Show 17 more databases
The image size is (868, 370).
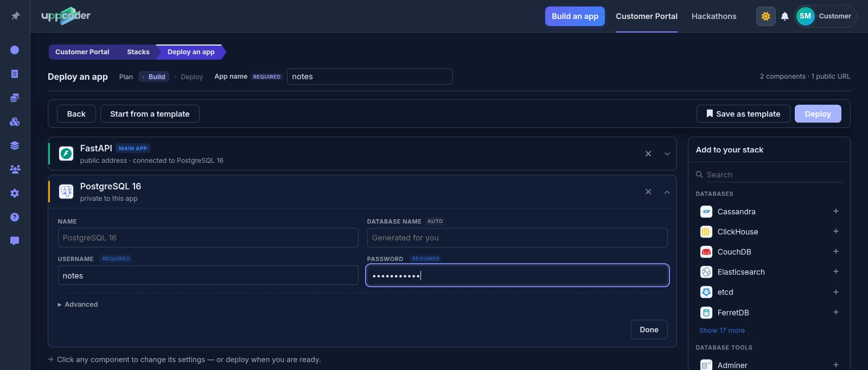(722, 330)
